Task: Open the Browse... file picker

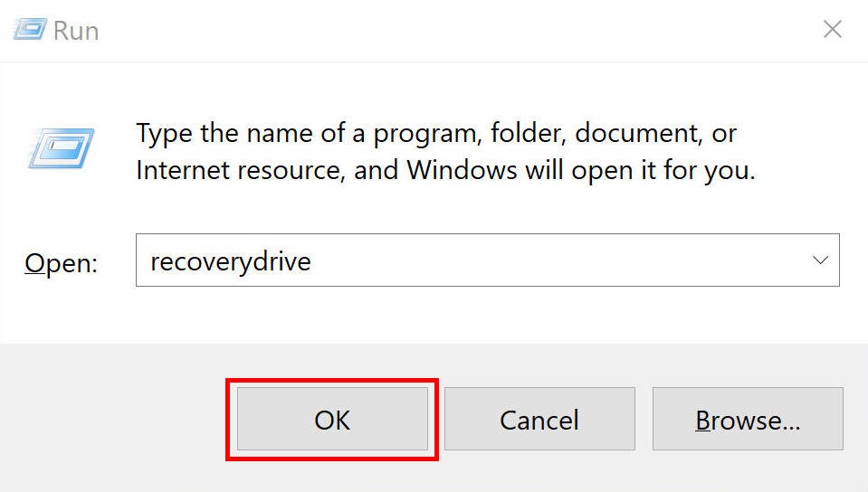Action: tap(748, 419)
